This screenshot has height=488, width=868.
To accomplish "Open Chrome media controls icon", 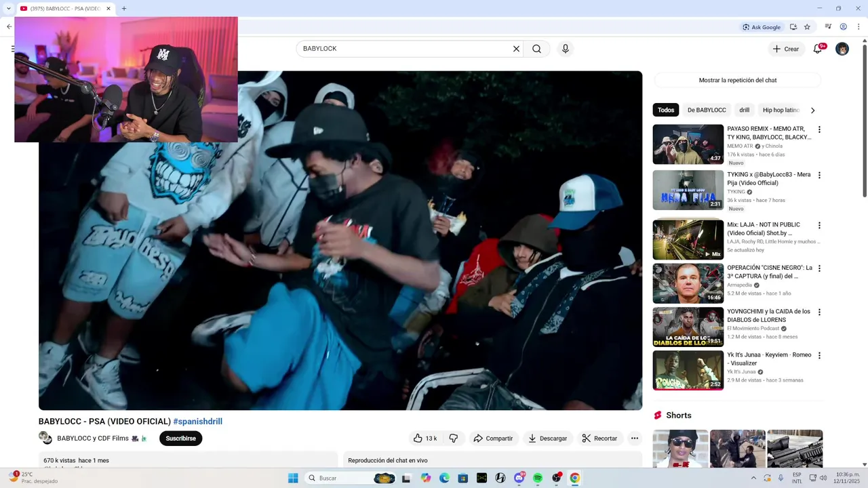I will pyautogui.click(x=828, y=27).
